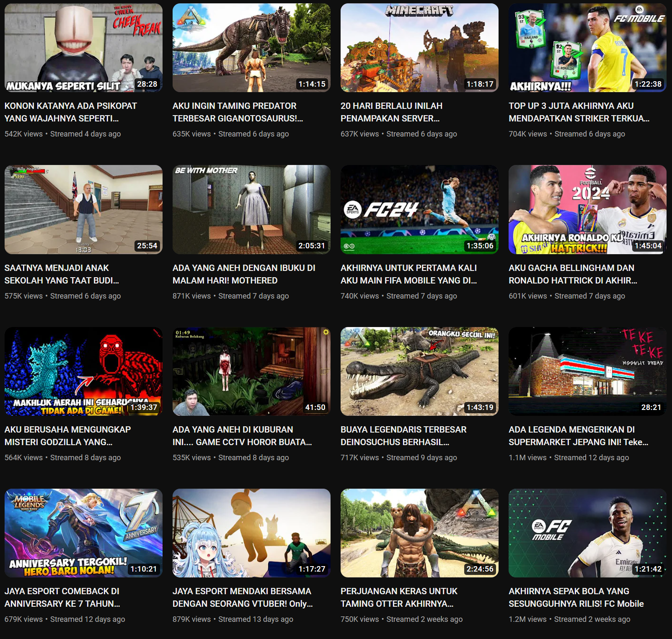
Task: Click '1.1M views • Streamed 12 days ago' text
Action: click(x=569, y=458)
